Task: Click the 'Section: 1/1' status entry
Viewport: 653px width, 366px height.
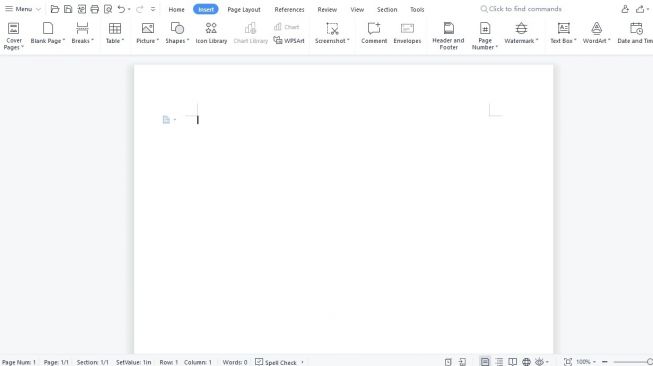Action: (92, 362)
